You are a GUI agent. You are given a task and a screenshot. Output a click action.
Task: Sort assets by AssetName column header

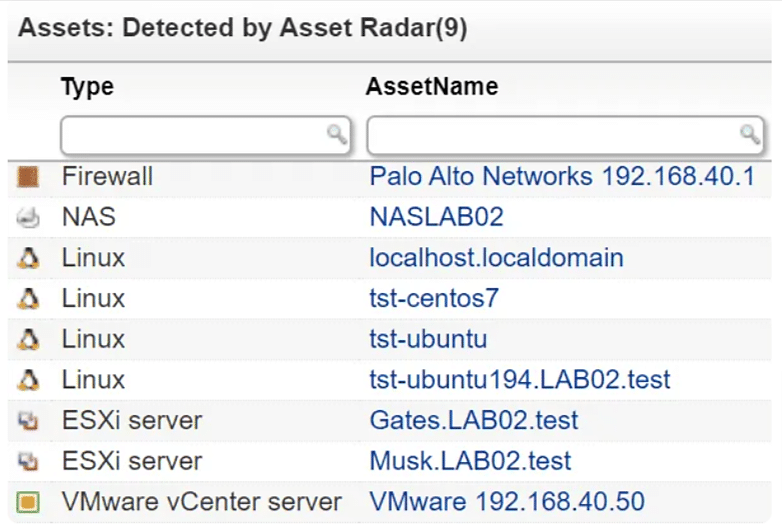tap(432, 87)
